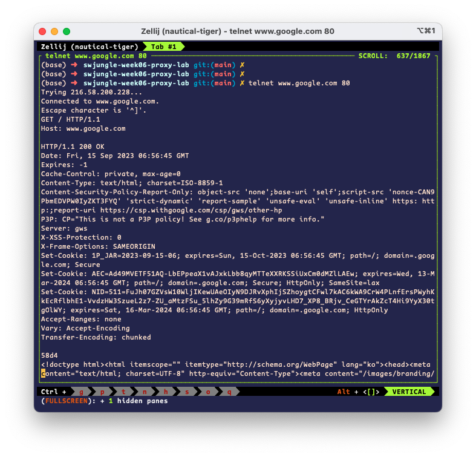Click the 'Ctrl +' label in the status bar
The width and height of the screenshot is (476, 457).
coord(53,392)
